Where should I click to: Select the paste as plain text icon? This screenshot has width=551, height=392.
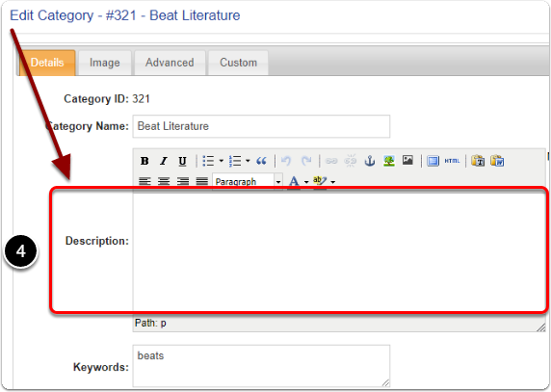[x=478, y=161]
